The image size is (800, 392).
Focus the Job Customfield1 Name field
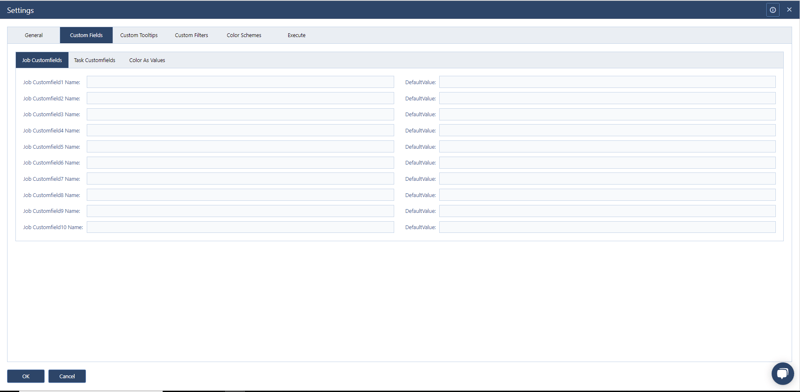[240, 82]
